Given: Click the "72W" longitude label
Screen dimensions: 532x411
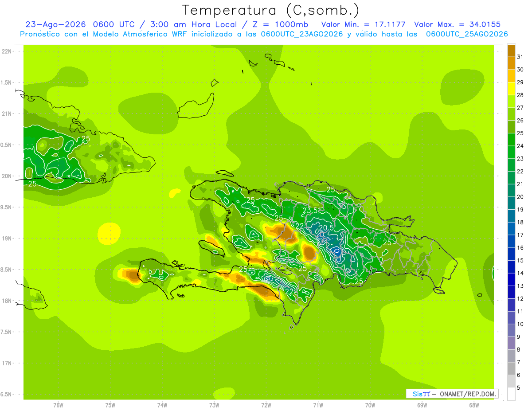Looking at the screenshot, I should (x=266, y=405).
